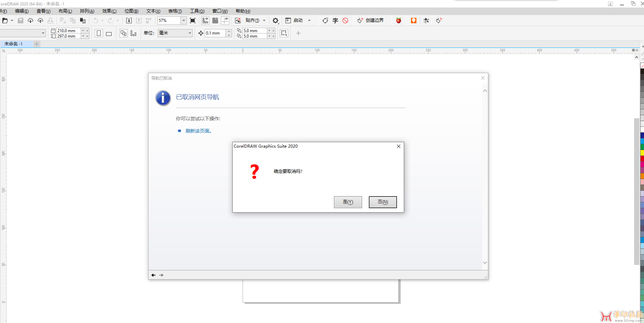Click the Paste clipboard icon
The image size is (644, 323).
point(83,21)
